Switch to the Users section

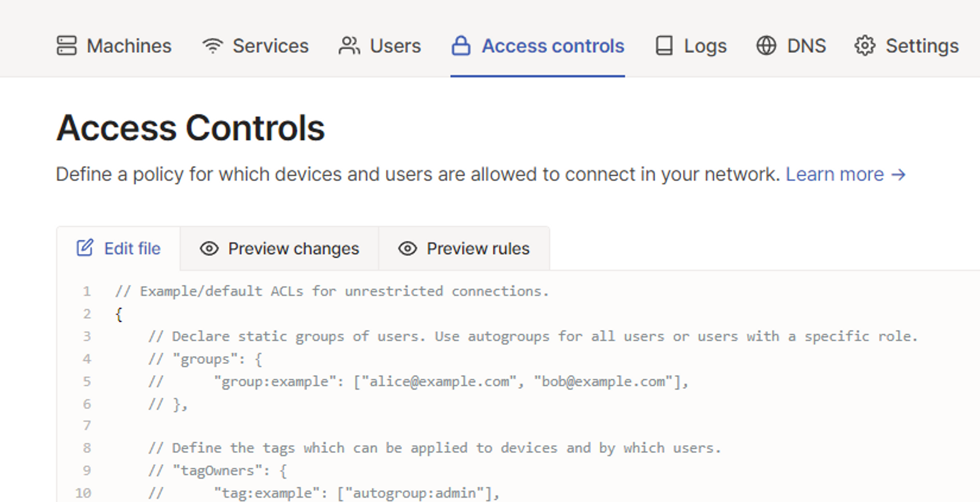380,45
